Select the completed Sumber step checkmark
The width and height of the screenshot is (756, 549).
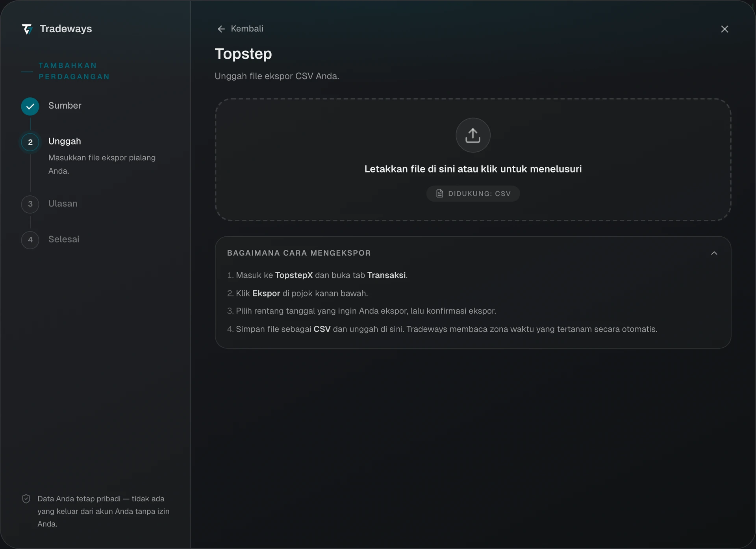(x=30, y=106)
